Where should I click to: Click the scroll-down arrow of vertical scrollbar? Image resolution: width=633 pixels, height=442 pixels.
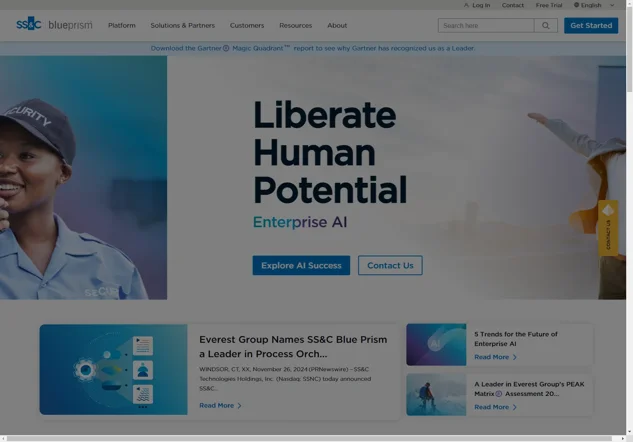(x=629, y=432)
